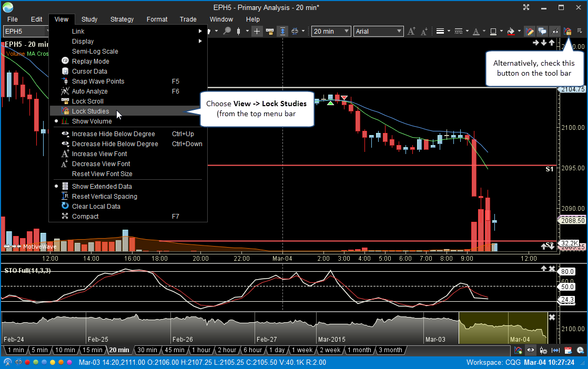Click the chart scroll right arrow icon
Screen dimensions: 588x369
pos(535,43)
